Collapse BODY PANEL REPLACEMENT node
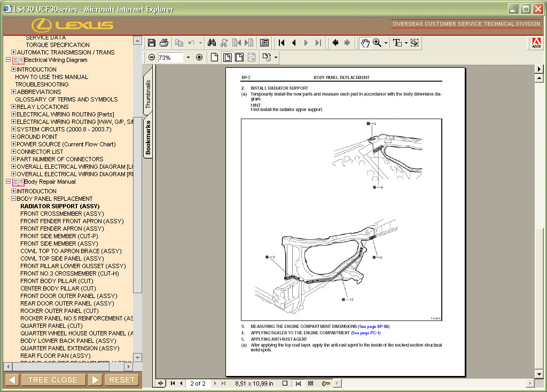This screenshot has width=547, height=392. 13,199
